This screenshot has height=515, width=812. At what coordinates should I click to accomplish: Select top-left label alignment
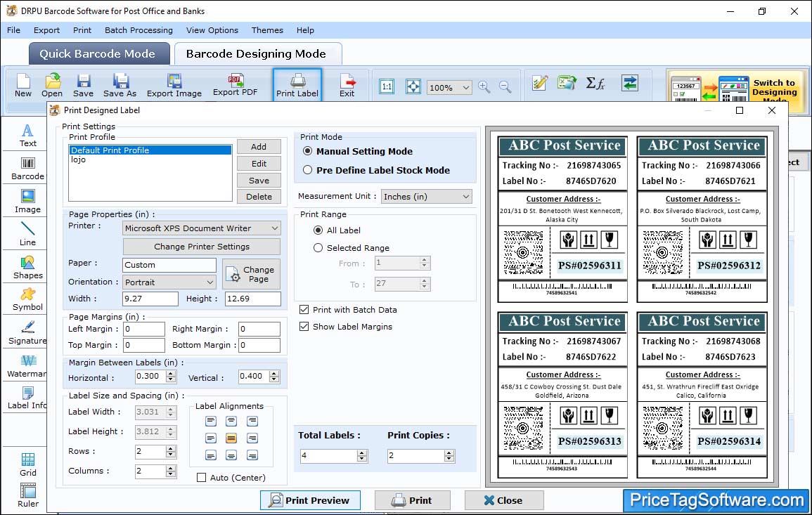(211, 422)
